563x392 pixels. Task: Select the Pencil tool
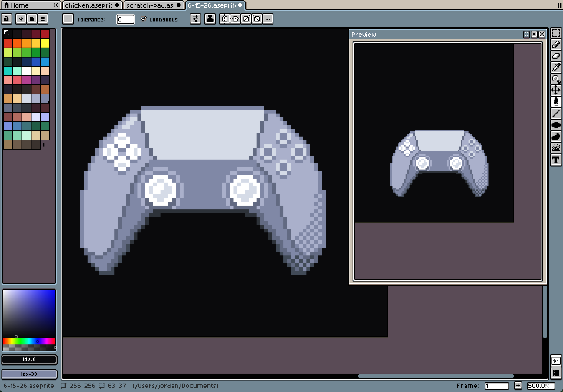pyautogui.click(x=556, y=44)
